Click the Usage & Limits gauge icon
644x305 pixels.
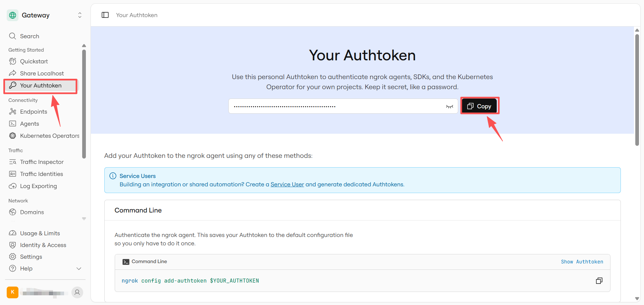pos(13,233)
